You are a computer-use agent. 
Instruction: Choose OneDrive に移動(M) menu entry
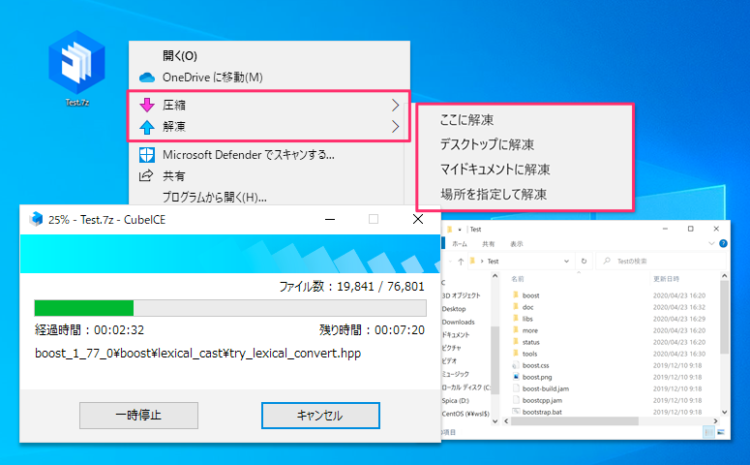pos(212,77)
